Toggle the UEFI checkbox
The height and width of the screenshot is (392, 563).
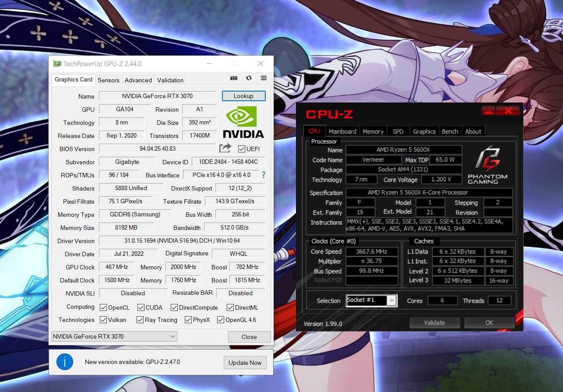click(241, 149)
